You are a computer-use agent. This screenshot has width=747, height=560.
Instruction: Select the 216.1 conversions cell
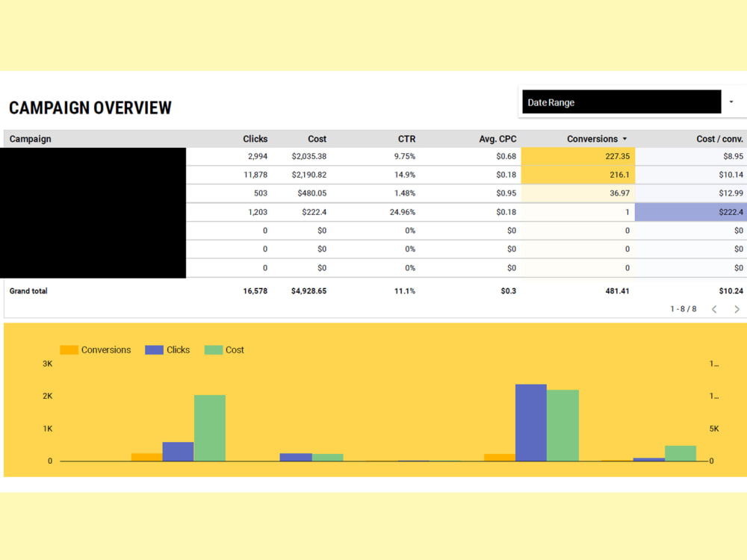(578, 175)
